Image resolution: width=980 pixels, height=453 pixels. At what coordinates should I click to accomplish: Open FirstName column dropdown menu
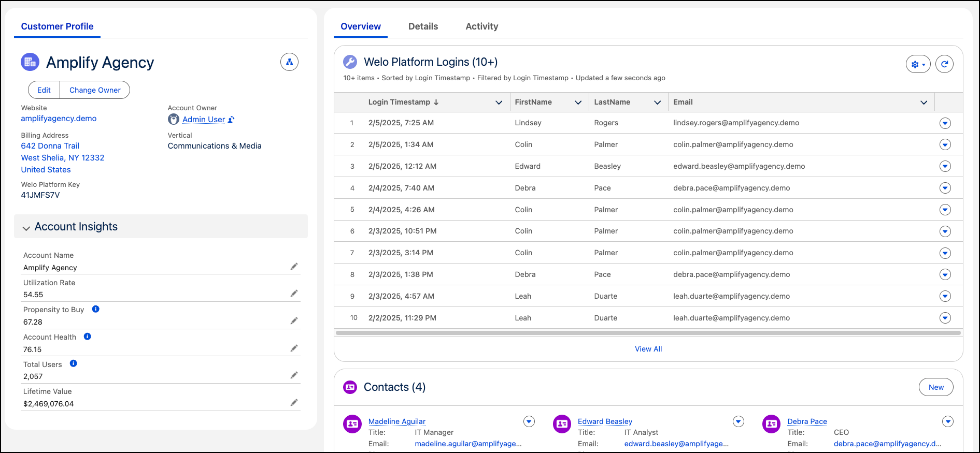click(x=578, y=103)
